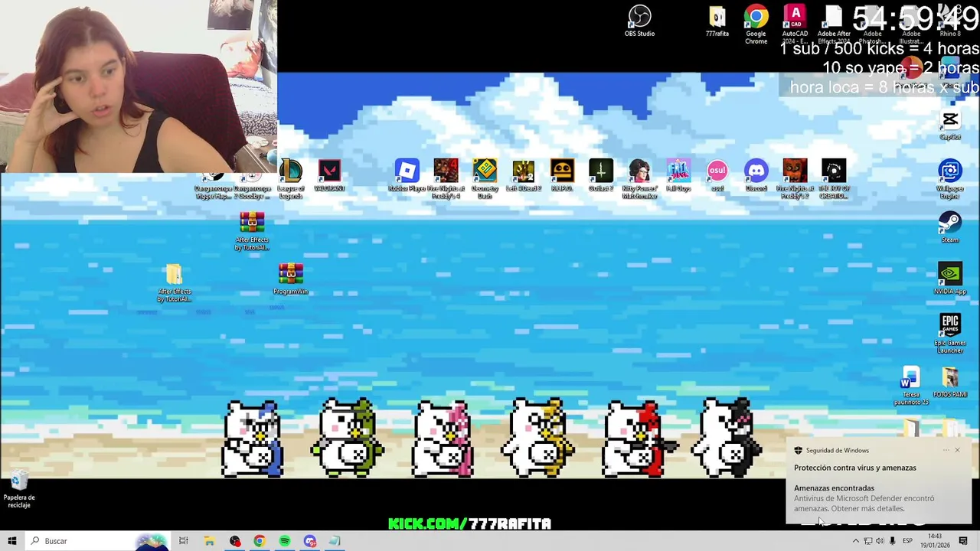Viewport: 980px width, 551px height.
Task: Open the Roblox Player shortcut
Action: click(x=407, y=175)
